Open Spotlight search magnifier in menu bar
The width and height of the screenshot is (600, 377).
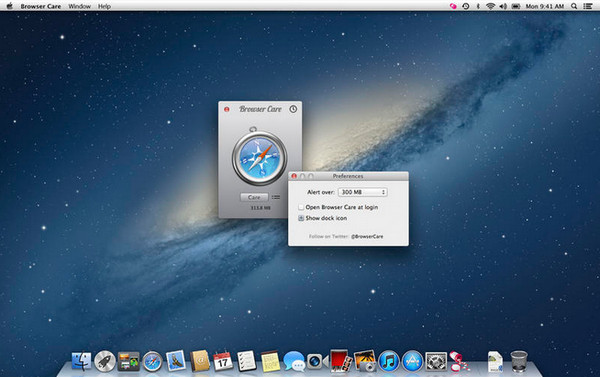[x=574, y=6]
